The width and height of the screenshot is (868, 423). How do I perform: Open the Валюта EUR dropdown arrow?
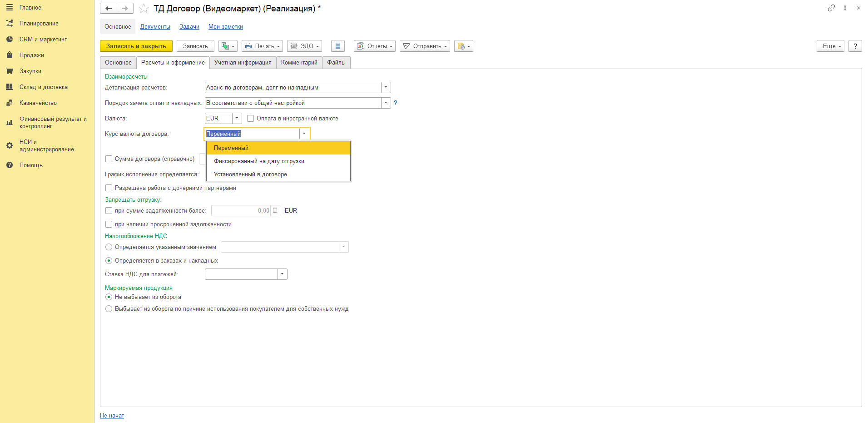[x=237, y=118]
